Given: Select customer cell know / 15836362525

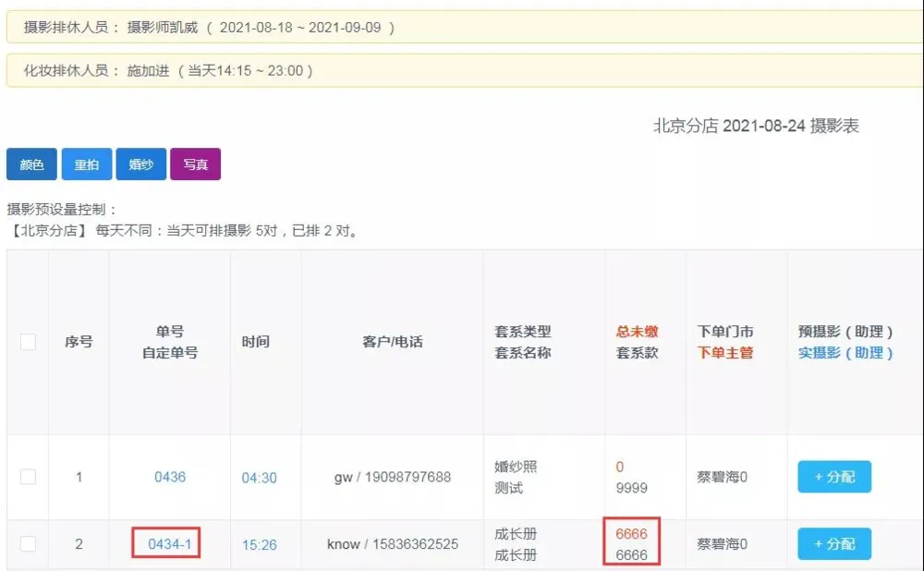Looking at the screenshot, I should coord(393,544).
